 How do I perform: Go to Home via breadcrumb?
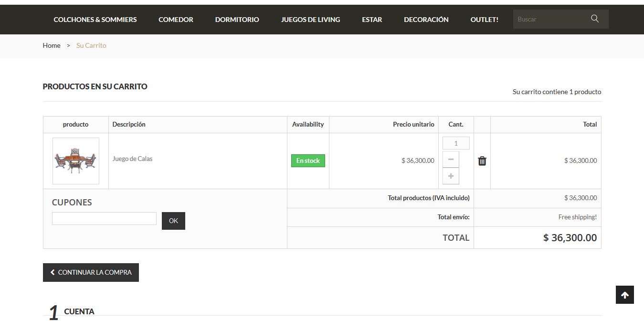(x=52, y=45)
